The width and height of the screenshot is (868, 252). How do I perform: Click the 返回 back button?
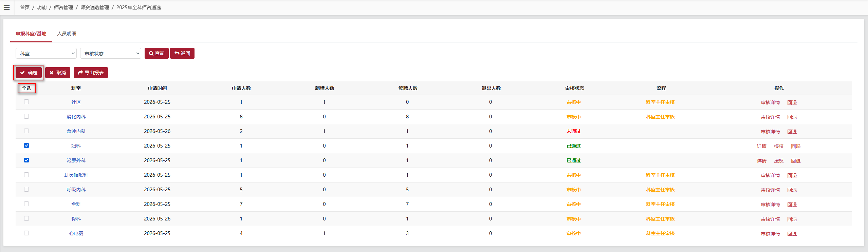coord(182,53)
